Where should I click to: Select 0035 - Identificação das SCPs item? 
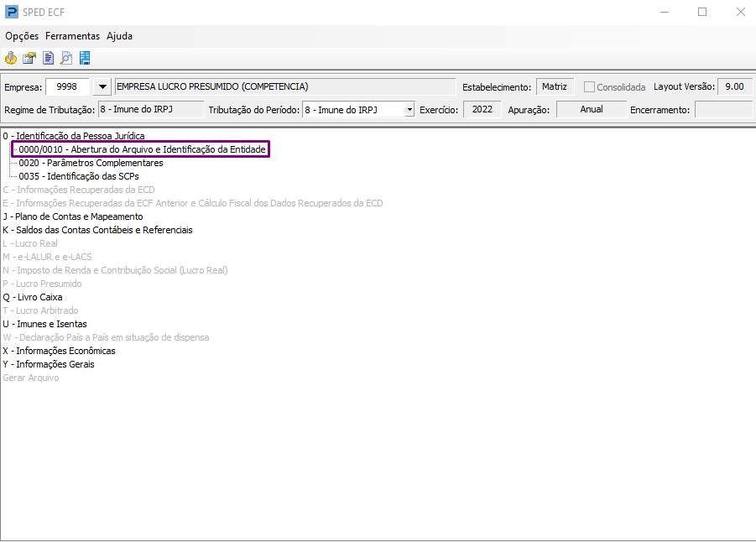[79, 176]
